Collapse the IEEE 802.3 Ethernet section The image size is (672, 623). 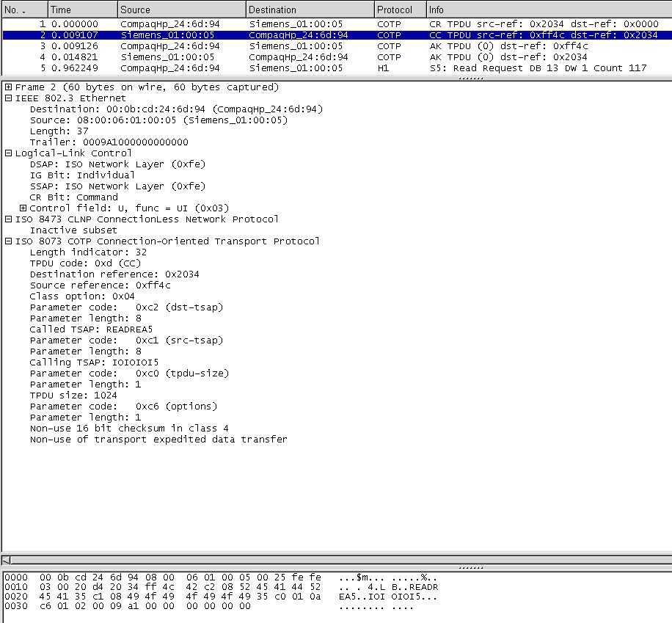[x=8, y=98]
